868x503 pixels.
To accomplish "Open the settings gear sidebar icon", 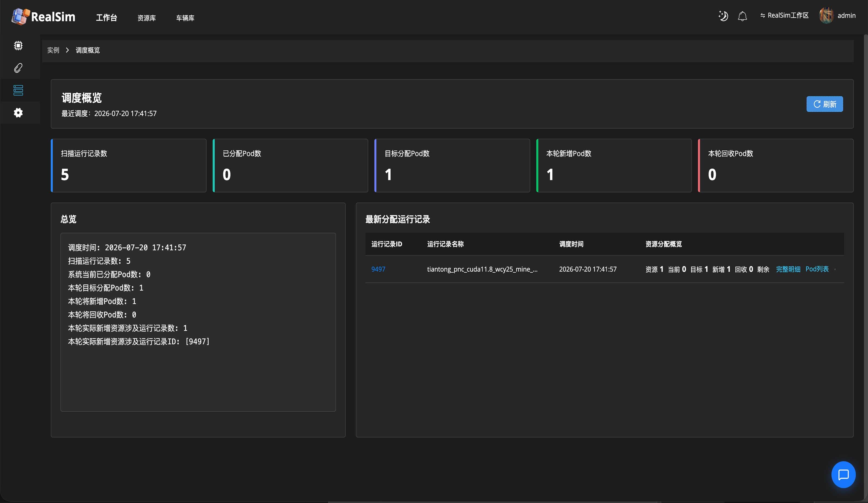I will (18, 113).
